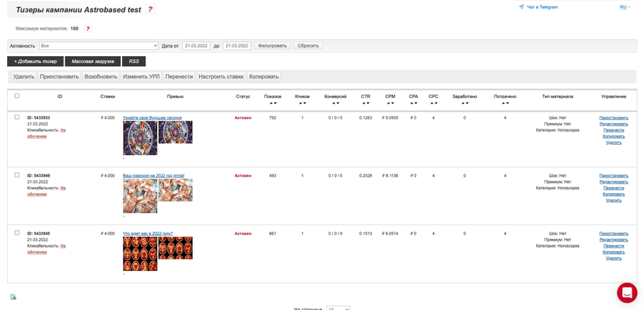The height and width of the screenshot is (310, 644).
Task: Sort the Показов column with its arrows
Action: coord(273,103)
